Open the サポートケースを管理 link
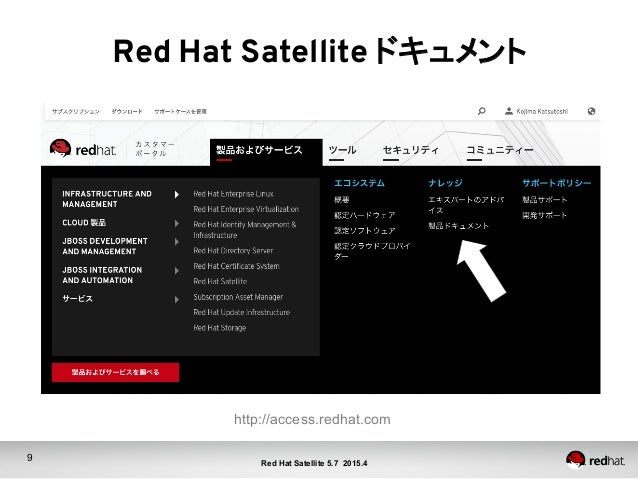638x479 pixels. click(180, 111)
